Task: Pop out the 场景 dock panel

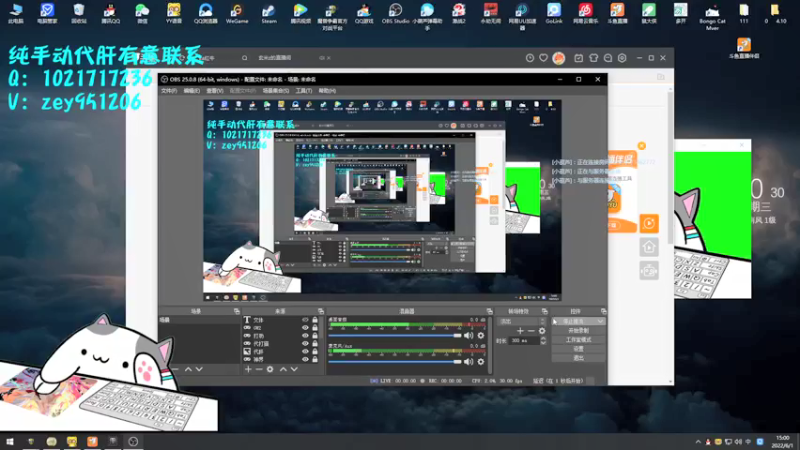Action: (x=237, y=311)
